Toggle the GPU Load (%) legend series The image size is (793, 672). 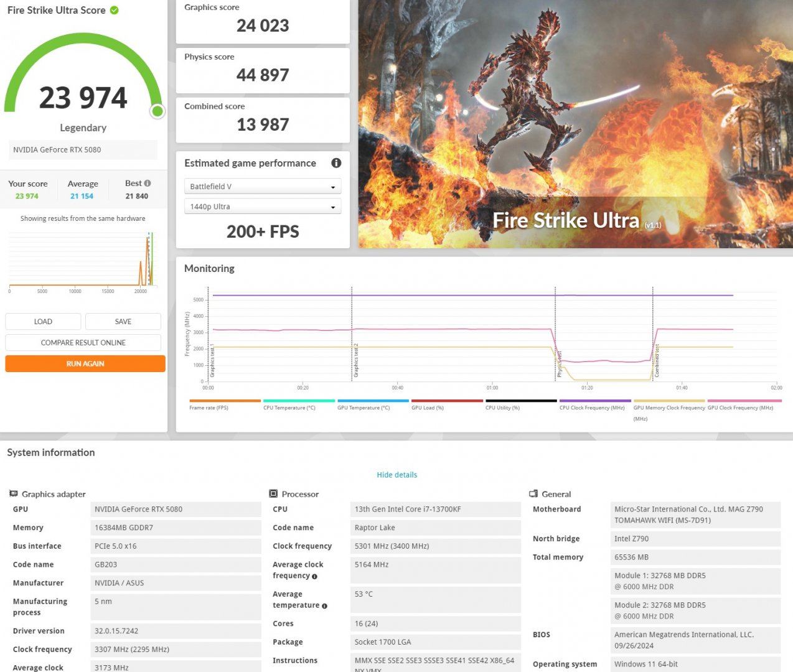pyautogui.click(x=447, y=405)
